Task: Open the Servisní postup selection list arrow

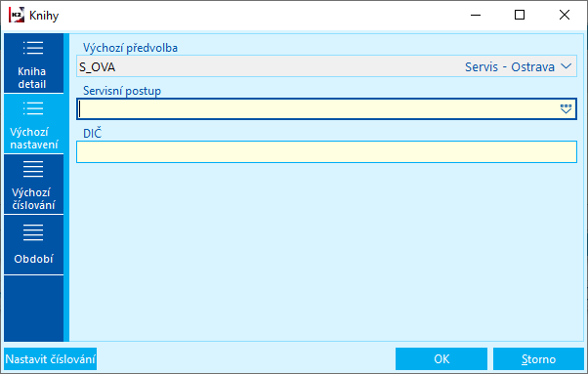Action: coord(566,109)
